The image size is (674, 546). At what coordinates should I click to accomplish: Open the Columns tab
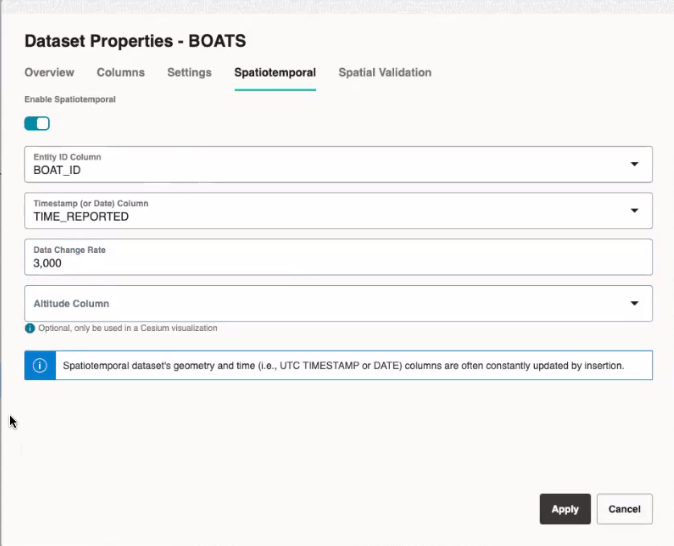tap(121, 72)
